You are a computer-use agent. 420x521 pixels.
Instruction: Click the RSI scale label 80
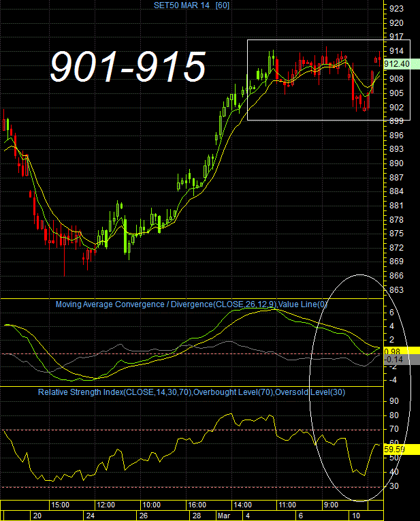[394, 415]
